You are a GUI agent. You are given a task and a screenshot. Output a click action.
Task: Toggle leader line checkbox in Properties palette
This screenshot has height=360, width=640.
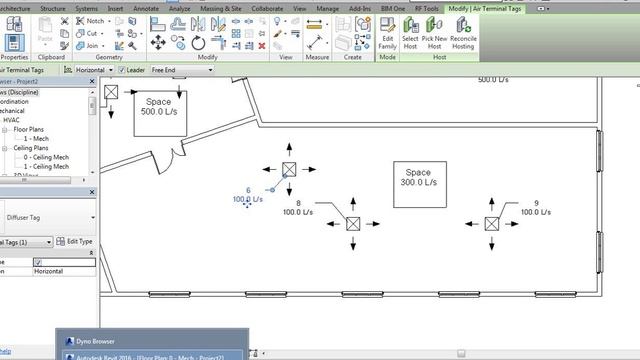(x=38, y=262)
